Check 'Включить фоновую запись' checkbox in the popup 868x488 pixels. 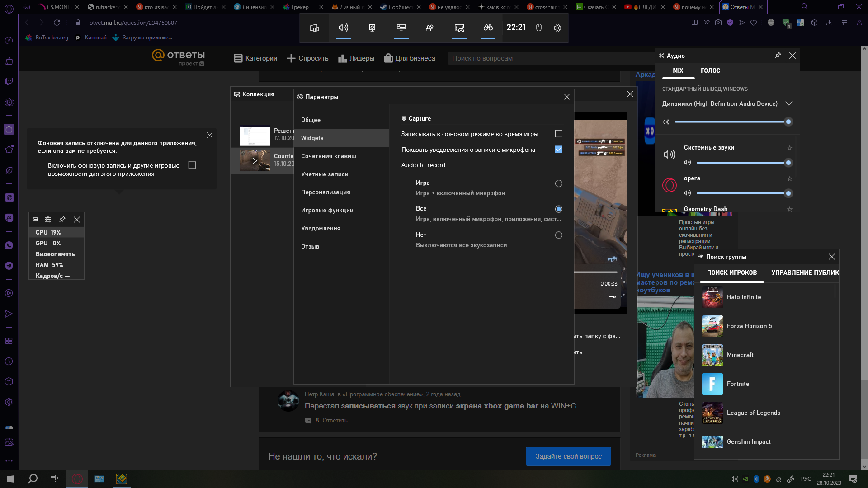(x=192, y=165)
